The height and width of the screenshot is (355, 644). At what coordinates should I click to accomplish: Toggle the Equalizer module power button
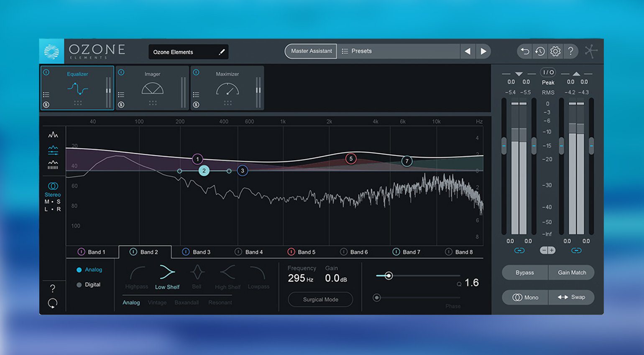point(46,73)
